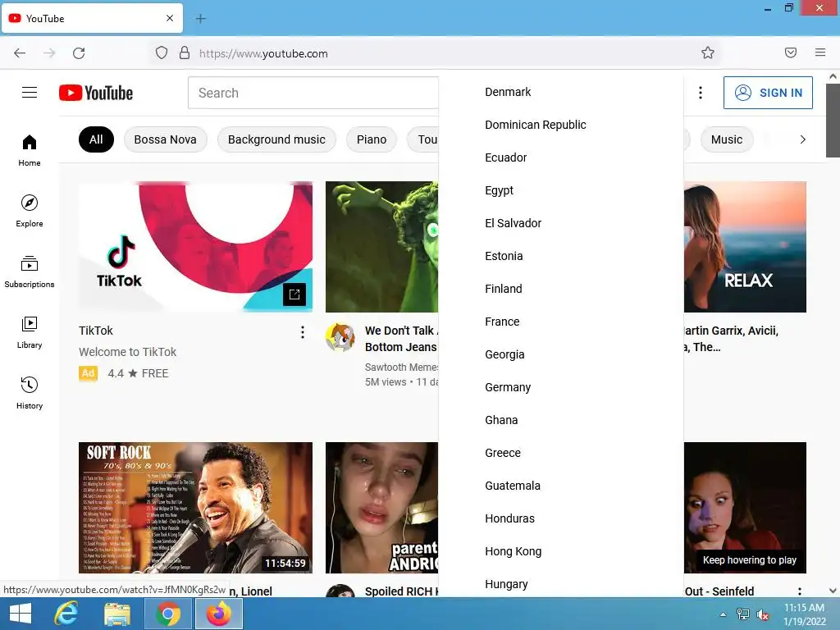Switch to the YouTube browser tab
This screenshot has height=630, width=840.
[92, 19]
